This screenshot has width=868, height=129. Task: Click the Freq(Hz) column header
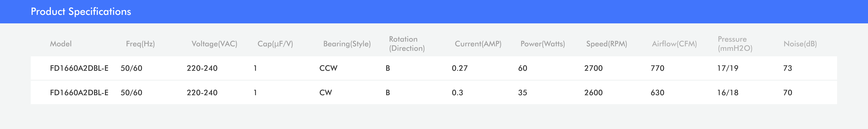(x=140, y=44)
